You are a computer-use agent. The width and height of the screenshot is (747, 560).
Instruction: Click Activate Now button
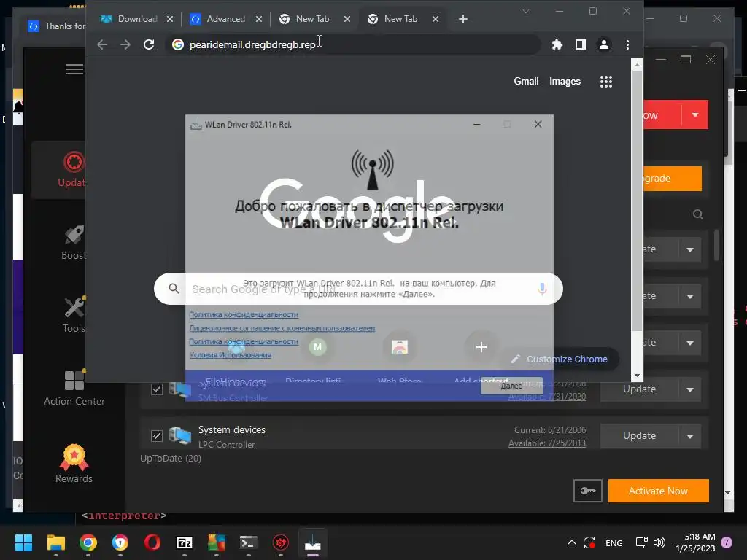click(x=658, y=491)
